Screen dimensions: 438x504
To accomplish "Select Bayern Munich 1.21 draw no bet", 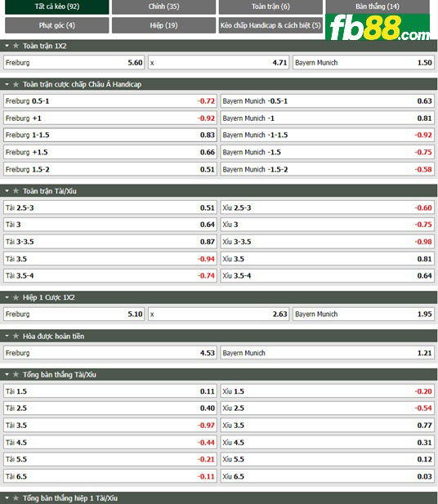I will [328, 353].
